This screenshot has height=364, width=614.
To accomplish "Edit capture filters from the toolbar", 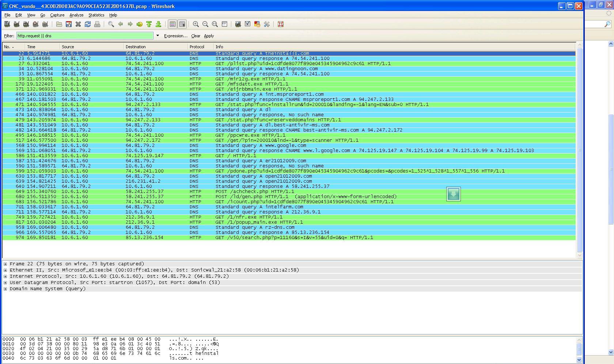I will pyautogui.click(x=238, y=24).
